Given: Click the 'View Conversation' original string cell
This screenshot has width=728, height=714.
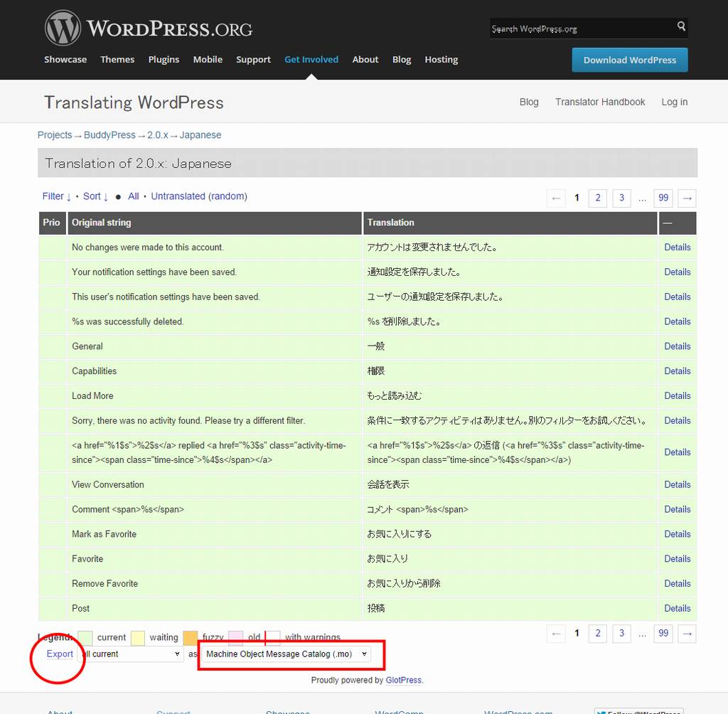Looking at the screenshot, I should 215,484.
